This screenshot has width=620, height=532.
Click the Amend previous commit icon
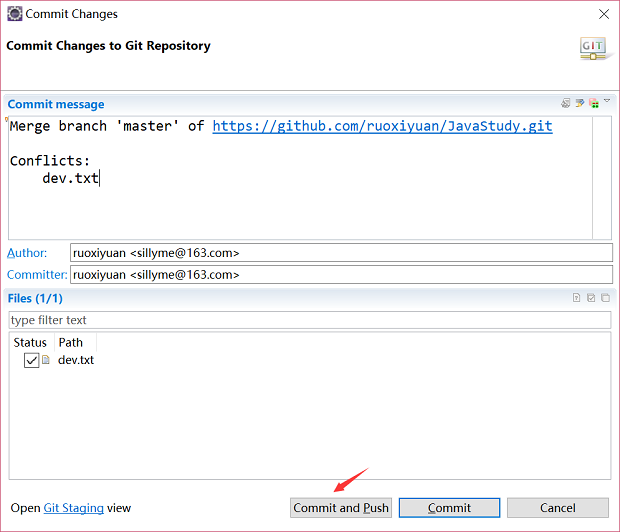[x=566, y=103]
